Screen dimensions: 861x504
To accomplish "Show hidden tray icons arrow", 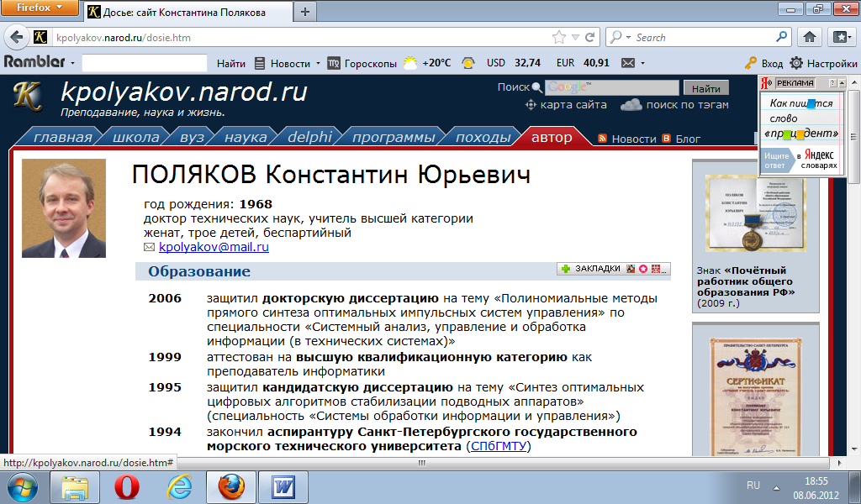I will pos(776,487).
